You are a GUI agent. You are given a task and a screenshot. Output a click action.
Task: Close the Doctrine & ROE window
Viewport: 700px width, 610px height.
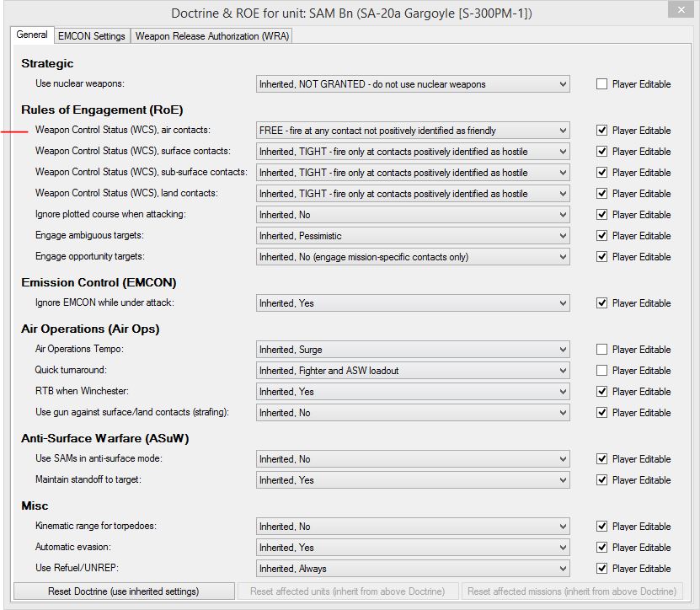pyautogui.click(x=681, y=9)
